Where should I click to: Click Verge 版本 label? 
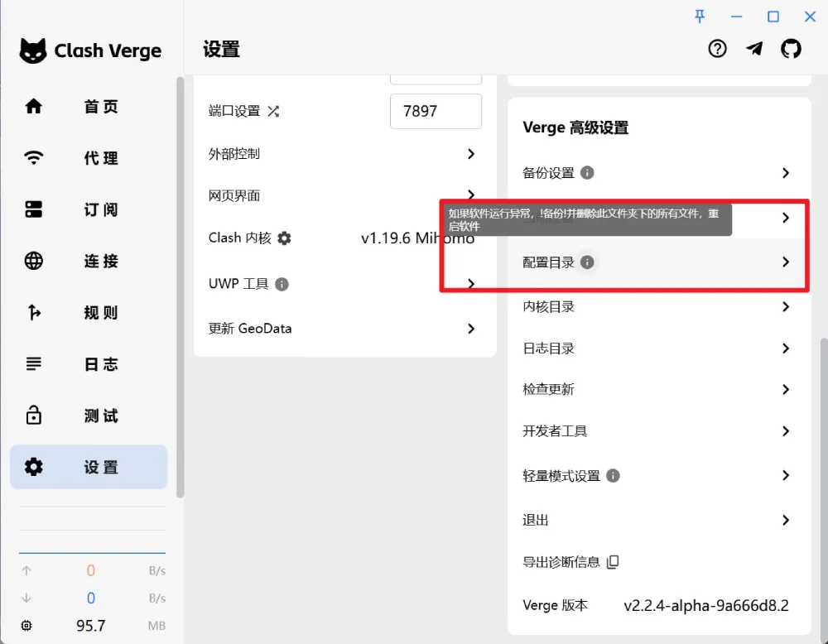(555, 605)
